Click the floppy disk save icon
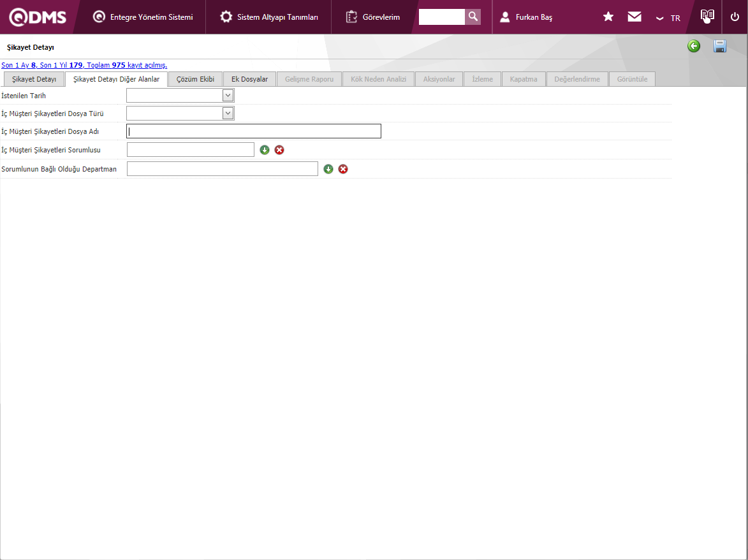Image resolution: width=748 pixels, height=560 pixels. [720, 46]
